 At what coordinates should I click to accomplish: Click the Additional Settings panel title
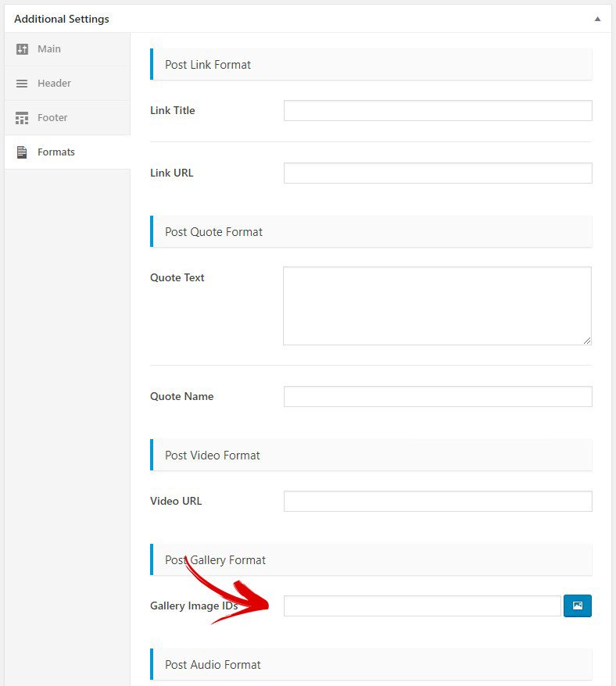(62, 19)
